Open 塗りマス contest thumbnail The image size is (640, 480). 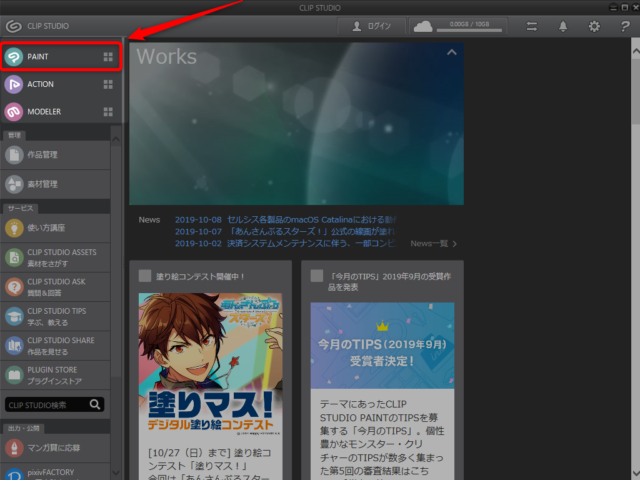point(211,364)
